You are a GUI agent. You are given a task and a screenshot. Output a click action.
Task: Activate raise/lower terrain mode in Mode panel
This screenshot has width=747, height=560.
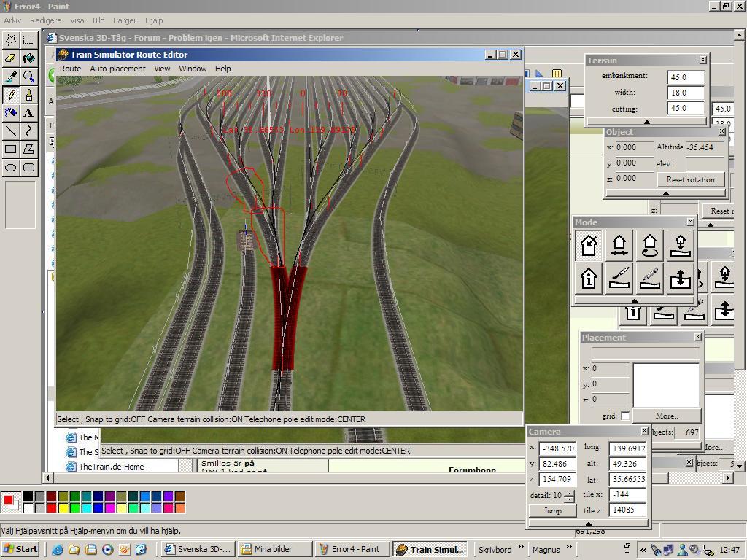[681, 278]
